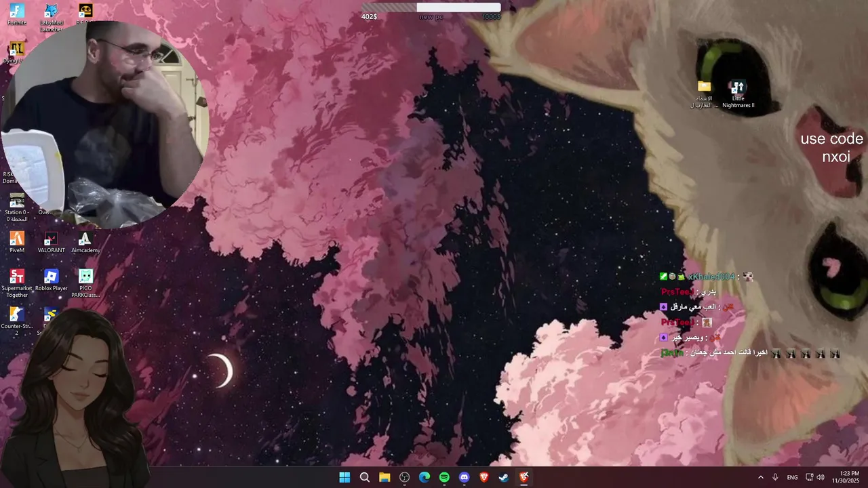
Task: Open the Windows Start menu
Action: pos(344,477)
